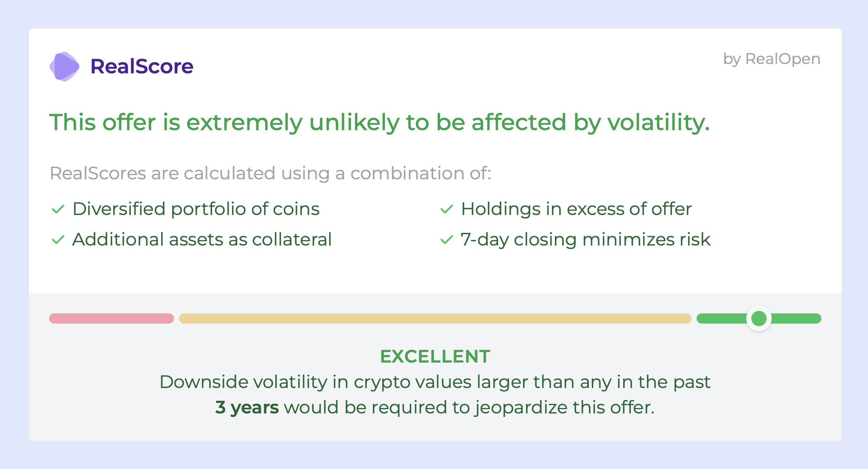Click the checkmark beside Additional assets as collateral
Image resolution: width=868 pixels, height=469 pixels.
tap(58, 240)
